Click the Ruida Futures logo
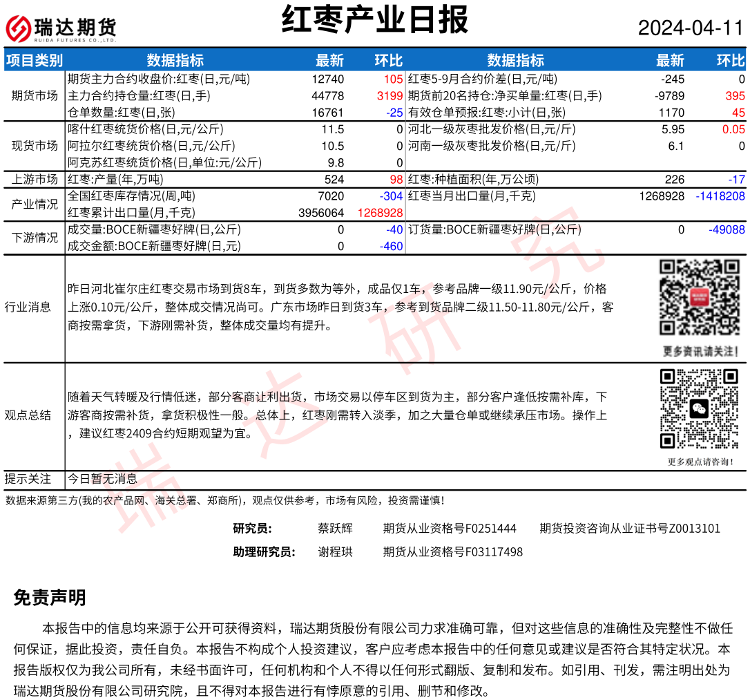The height and width of the screenshot is (700, 750). (x=61, y=28)
